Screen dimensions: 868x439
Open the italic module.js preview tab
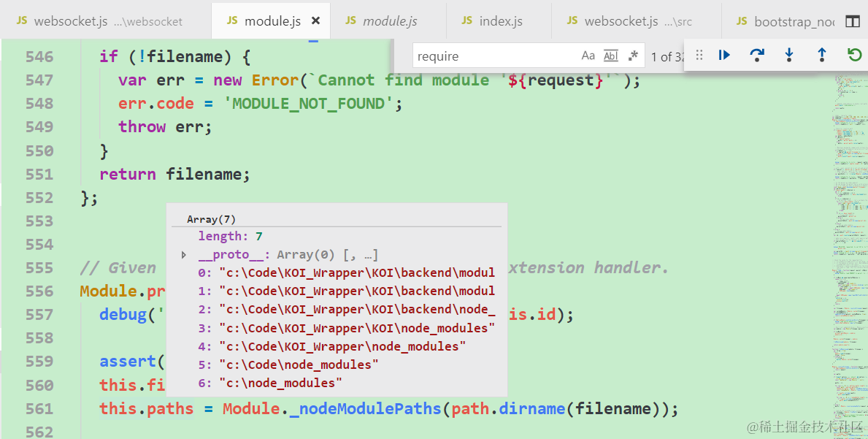tap(388, 21)
